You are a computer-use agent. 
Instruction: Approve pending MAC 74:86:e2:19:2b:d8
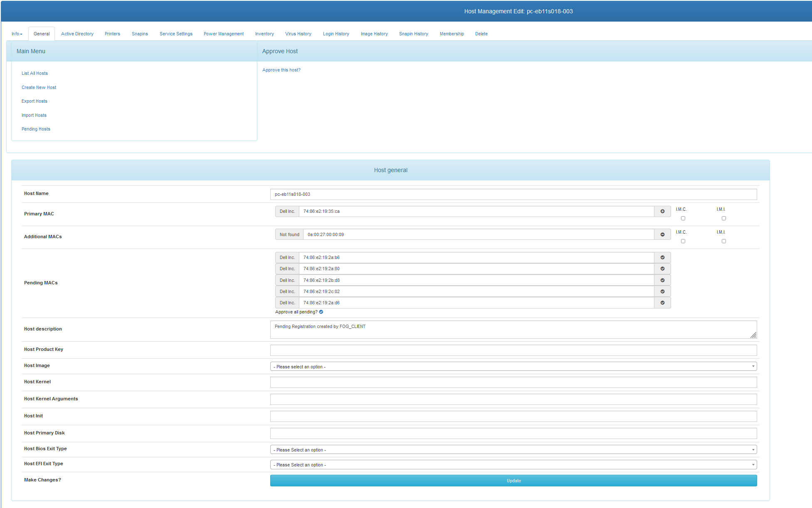tap(662, 280)
